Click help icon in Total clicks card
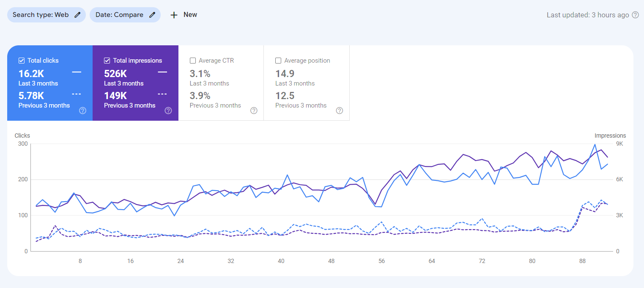644x288 pixels. (83, 111)
